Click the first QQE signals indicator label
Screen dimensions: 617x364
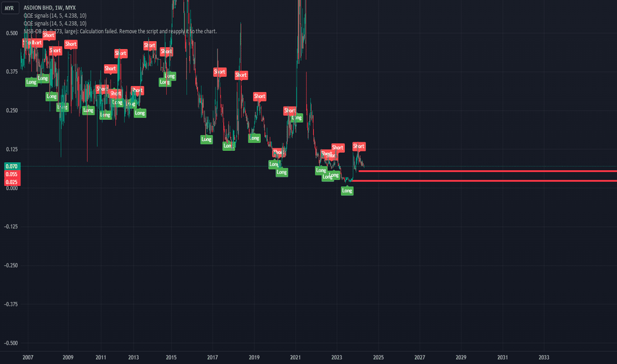[x=55, y=15]
